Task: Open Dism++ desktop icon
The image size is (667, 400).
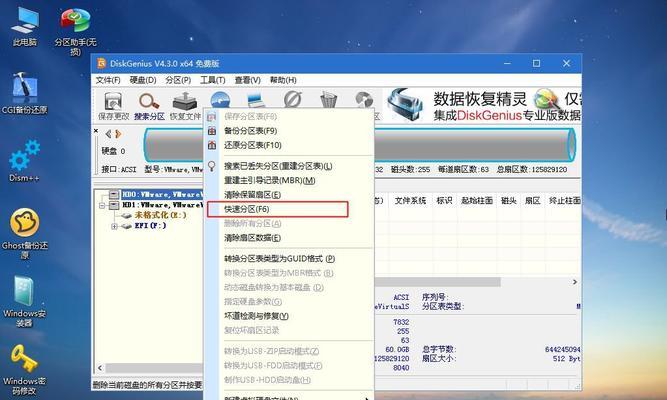Action: [24, 160]
